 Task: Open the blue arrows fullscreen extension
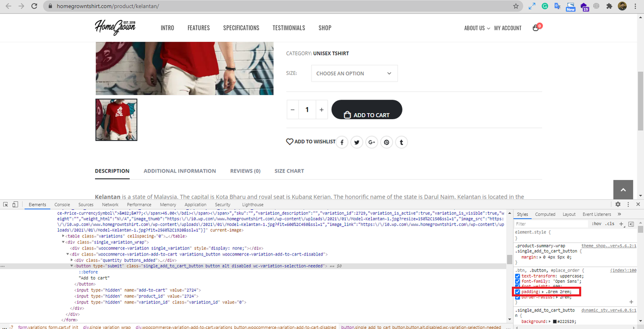coord(532,6)
